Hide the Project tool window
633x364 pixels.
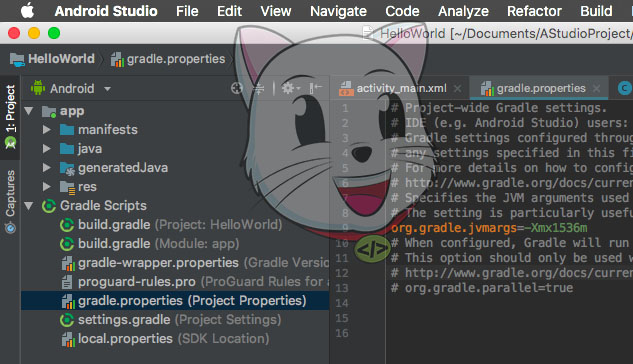316,88
